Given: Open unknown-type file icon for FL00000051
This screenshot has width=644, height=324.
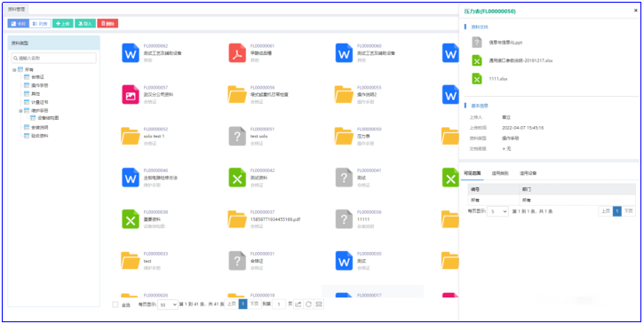Looking at the screenshot, I should coord(237,137).
